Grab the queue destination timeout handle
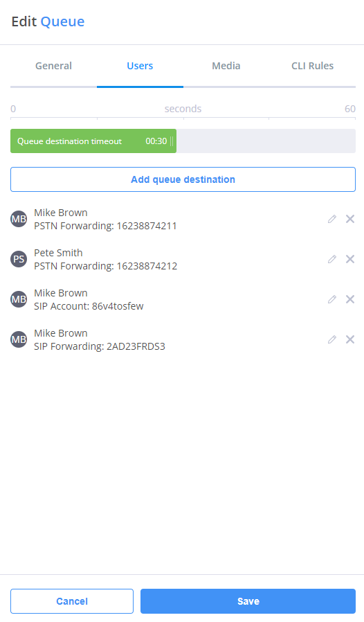This screenshot has width=364, height=622. pyautogui.click(x=172, y=141)
